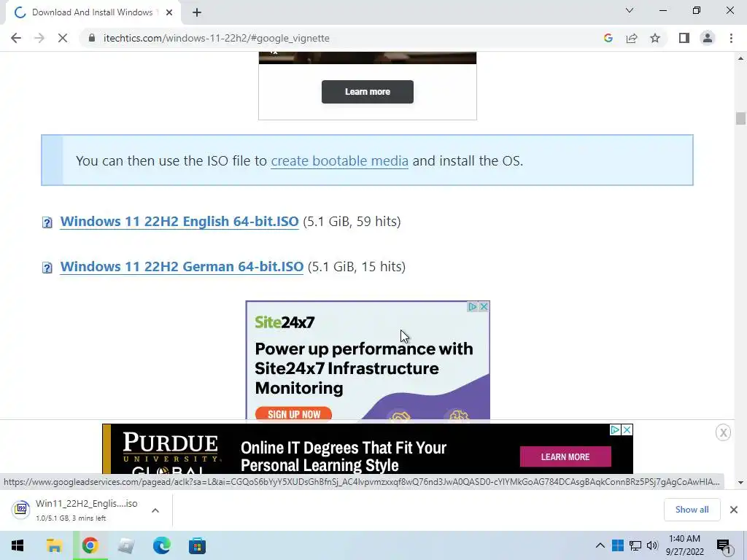Dismiss bottom anchor ad with round X
This screenshot has width=747, height=560.
[723, 432]
